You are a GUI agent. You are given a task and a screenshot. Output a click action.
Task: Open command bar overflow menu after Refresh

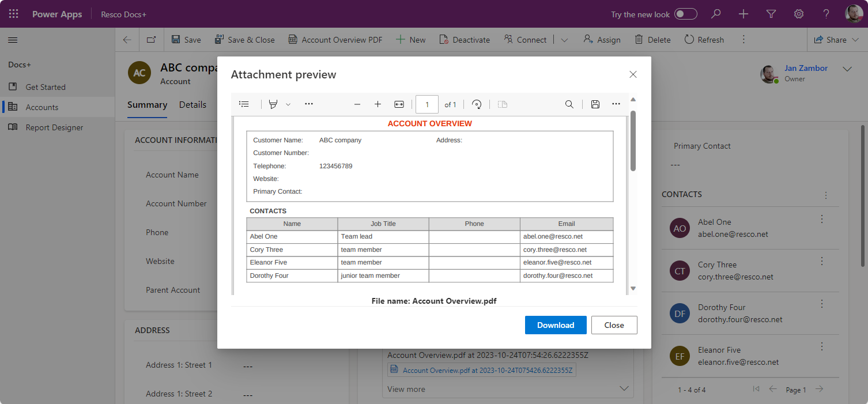[x=744, y=40]
